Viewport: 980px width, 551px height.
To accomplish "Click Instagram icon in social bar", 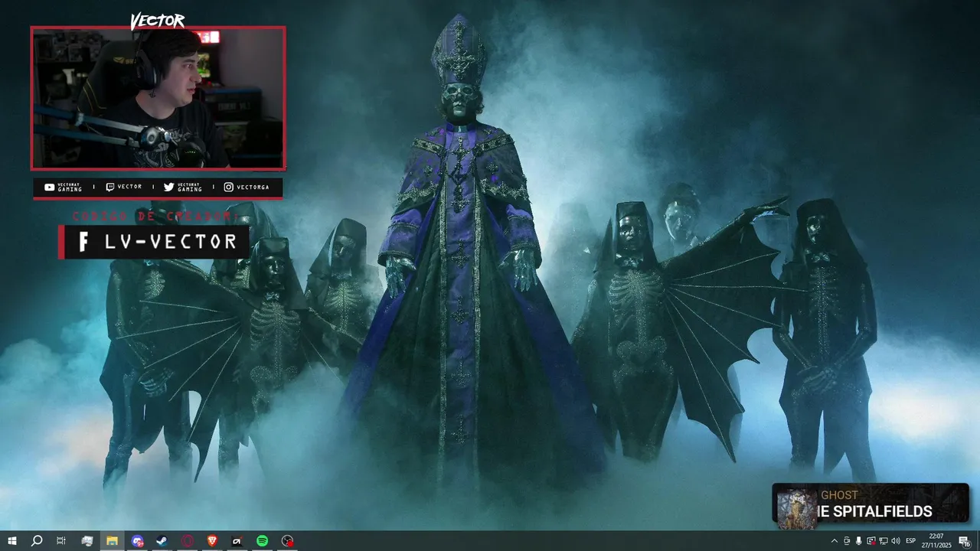I will pyautogui.click(x=228, y=187).
